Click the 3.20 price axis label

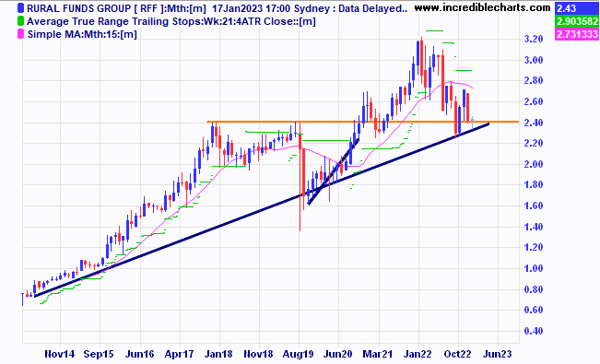(x=534, y=39)
